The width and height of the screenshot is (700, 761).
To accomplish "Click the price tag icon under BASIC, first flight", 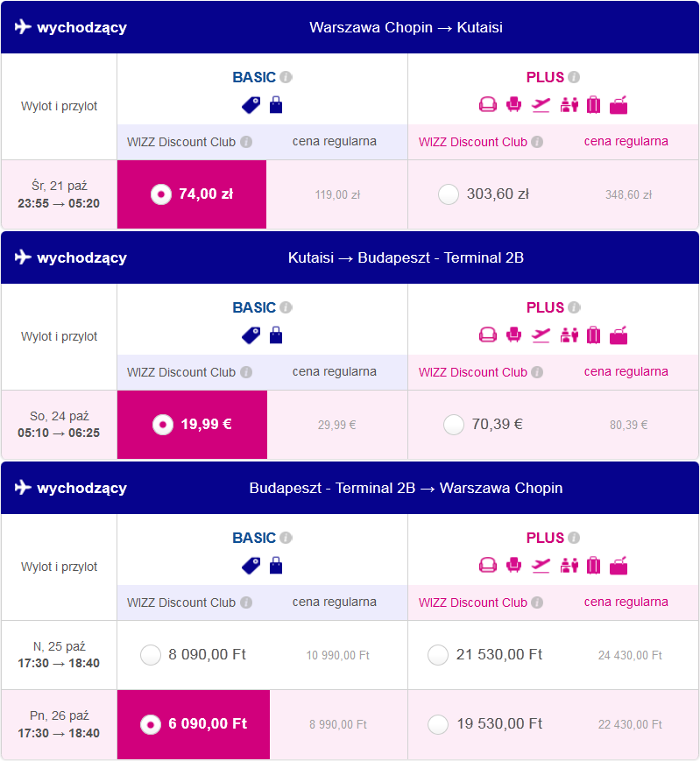I will pyautogui.click(x=251, y=105).
